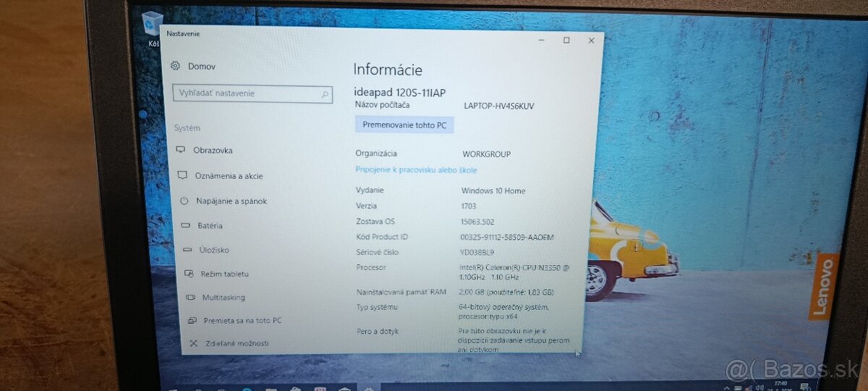Click the Informácie heading
868x391 pixels.
pyautogui.click(x=388, y=70)
